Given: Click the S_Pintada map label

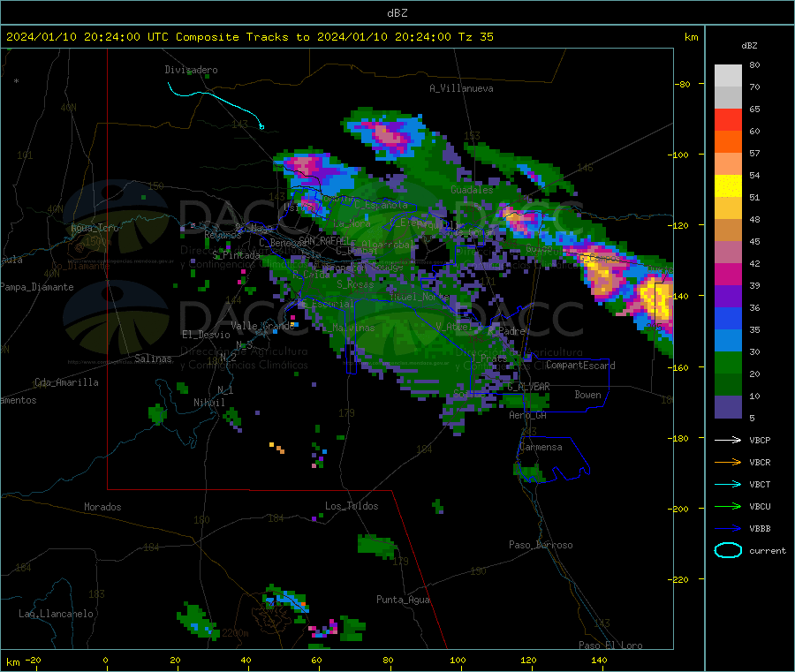Looking at the screenshot, I should [236, 255].
